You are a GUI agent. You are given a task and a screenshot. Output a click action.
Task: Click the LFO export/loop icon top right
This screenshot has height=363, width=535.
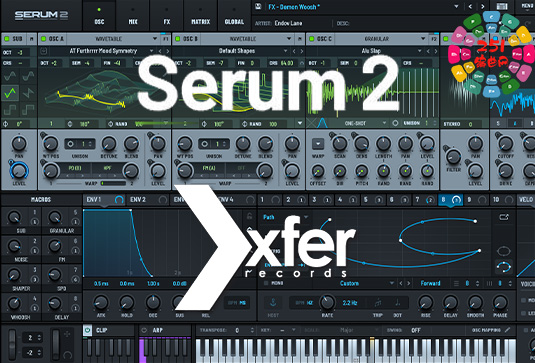click(x=504, y=217)
